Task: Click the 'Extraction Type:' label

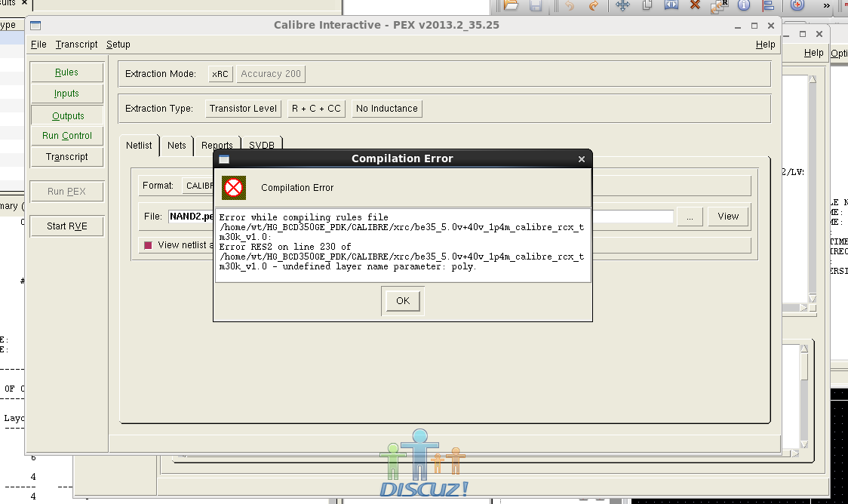Action: tap(159, 109)
